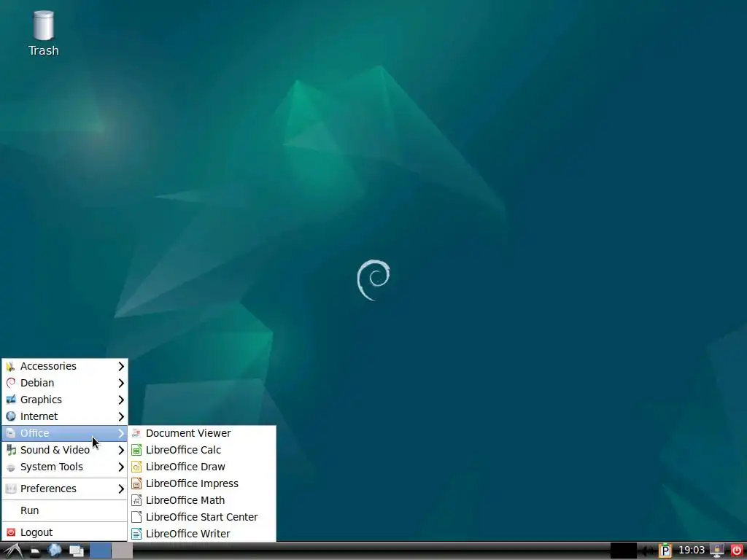This screenshot has height=560, width=747.
Task: Open Document Viewer from the Office submenu
Action: coord(203,433)
